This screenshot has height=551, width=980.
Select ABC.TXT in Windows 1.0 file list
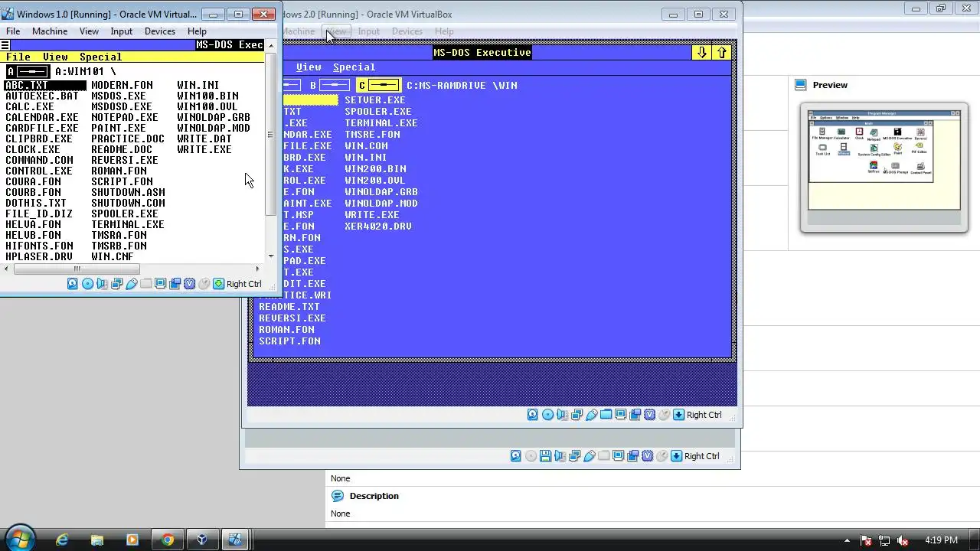point(45,85)
